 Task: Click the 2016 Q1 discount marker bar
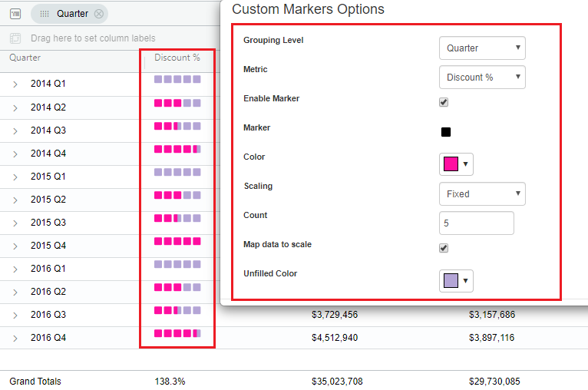(177, 265)
